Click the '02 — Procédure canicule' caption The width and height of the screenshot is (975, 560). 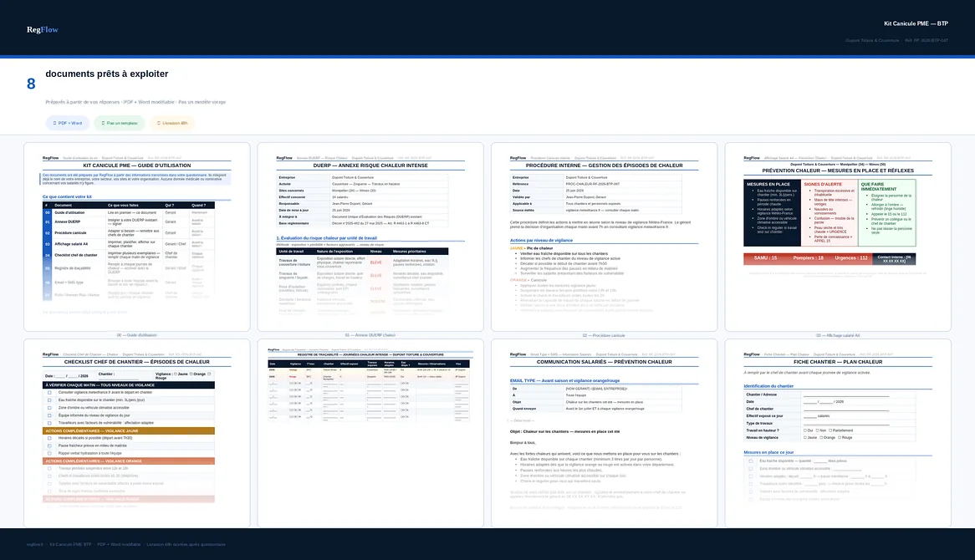pyautogui.click(x=604, y=335)
